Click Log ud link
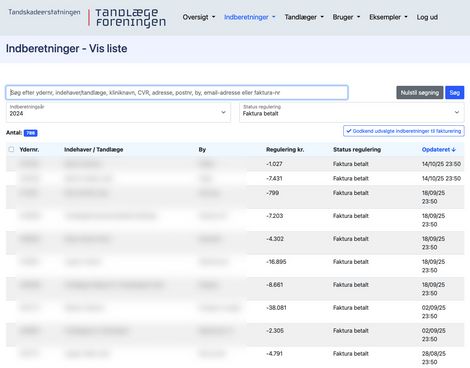The height and width of the screenshot is (368, 470). 427,17
